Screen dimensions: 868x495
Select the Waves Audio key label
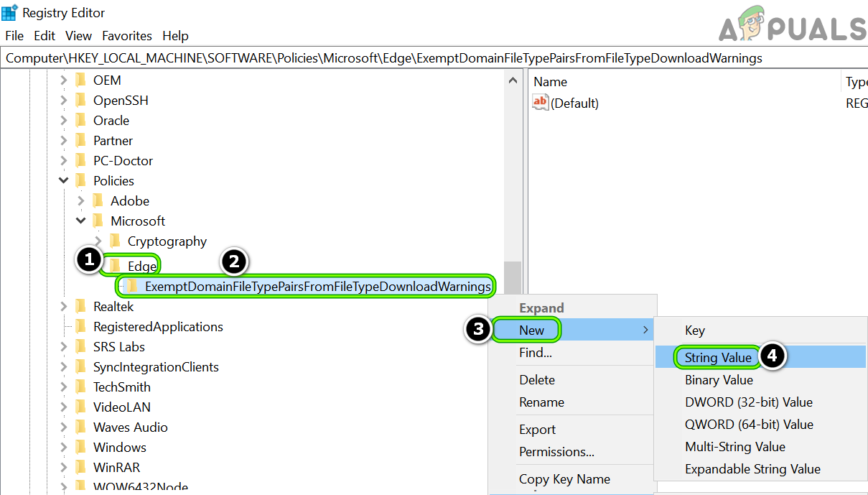[x=130, y=427]
